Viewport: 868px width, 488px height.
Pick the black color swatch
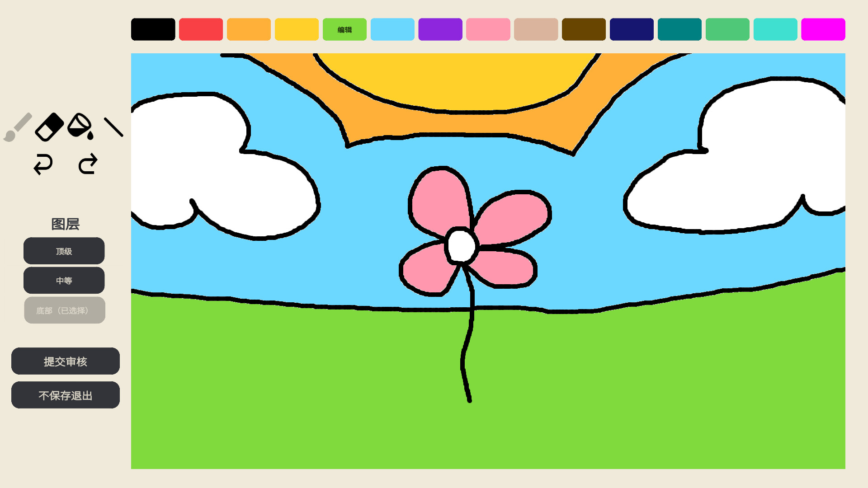pyautogui.click(x=153, y=30)
